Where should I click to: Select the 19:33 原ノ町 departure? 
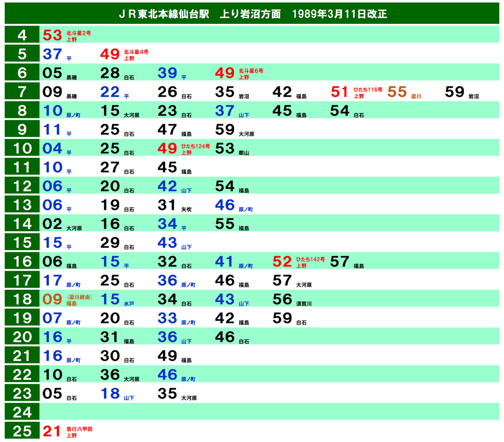click(x=177, y=319)
